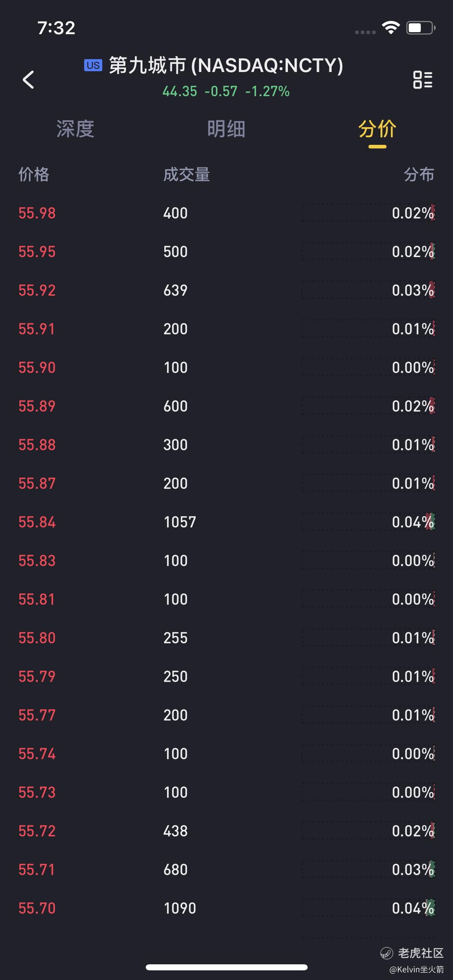Viewport: 453px width, 980px height.
Task: Tap the home indicator bar
Action: click(227, 967)
